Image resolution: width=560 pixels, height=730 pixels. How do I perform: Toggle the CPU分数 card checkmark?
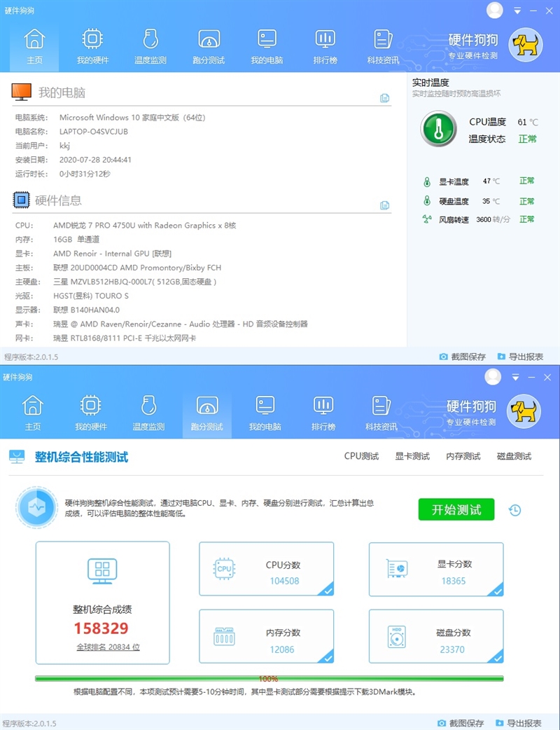[x=328, y=590]
